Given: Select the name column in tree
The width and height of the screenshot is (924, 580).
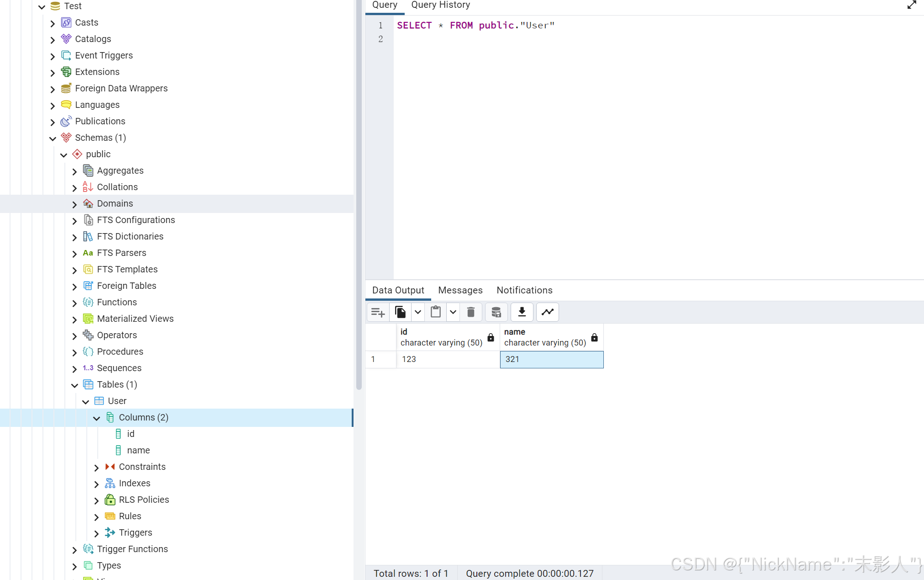Looking at the screenshot, I should point(138,450).
